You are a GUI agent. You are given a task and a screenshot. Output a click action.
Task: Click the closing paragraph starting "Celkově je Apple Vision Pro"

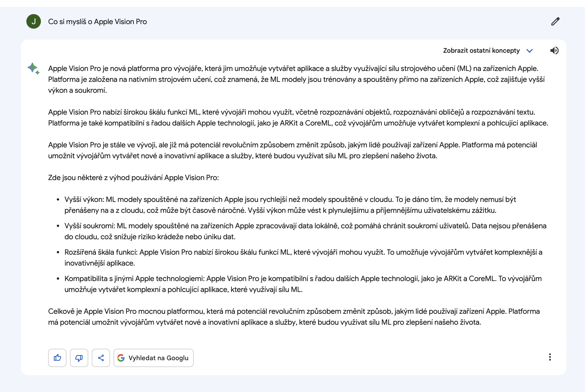(x=294, y=317)
